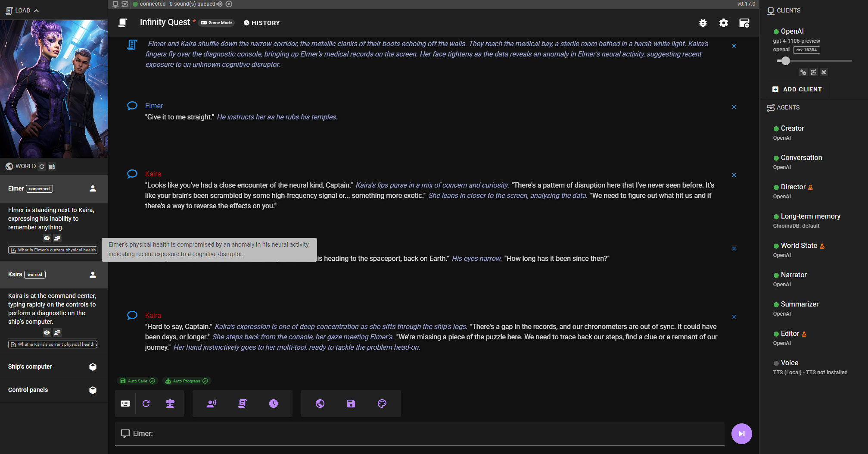Click the Game Mode badge
Screen dimensions: 868x454
(216, 22)
